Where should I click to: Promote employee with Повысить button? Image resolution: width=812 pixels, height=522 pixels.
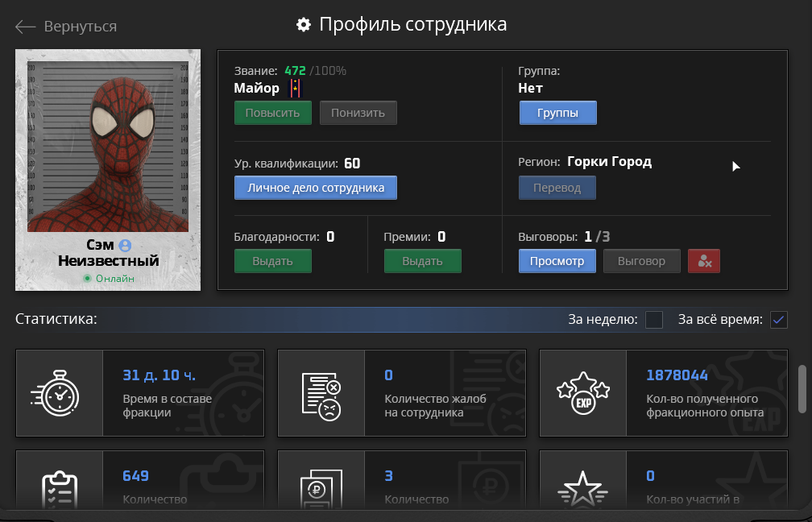[273, 113]
